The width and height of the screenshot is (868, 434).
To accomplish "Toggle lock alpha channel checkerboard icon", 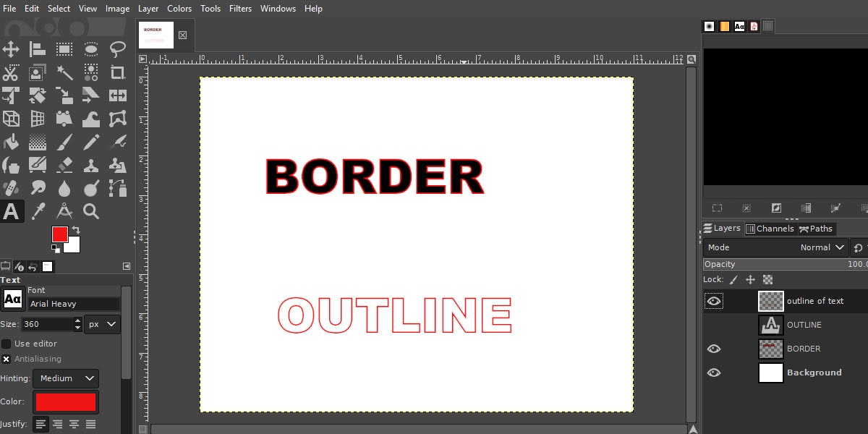I will coord(767,279).
